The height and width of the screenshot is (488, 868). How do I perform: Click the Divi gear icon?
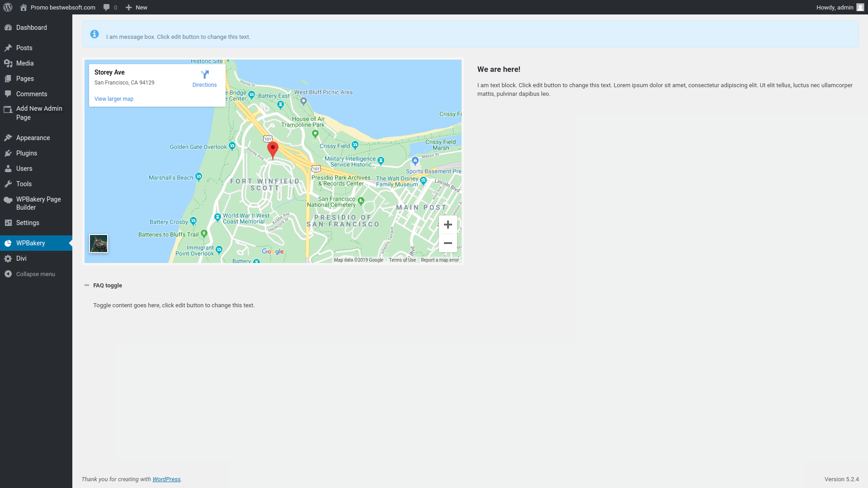click(8, 258)
